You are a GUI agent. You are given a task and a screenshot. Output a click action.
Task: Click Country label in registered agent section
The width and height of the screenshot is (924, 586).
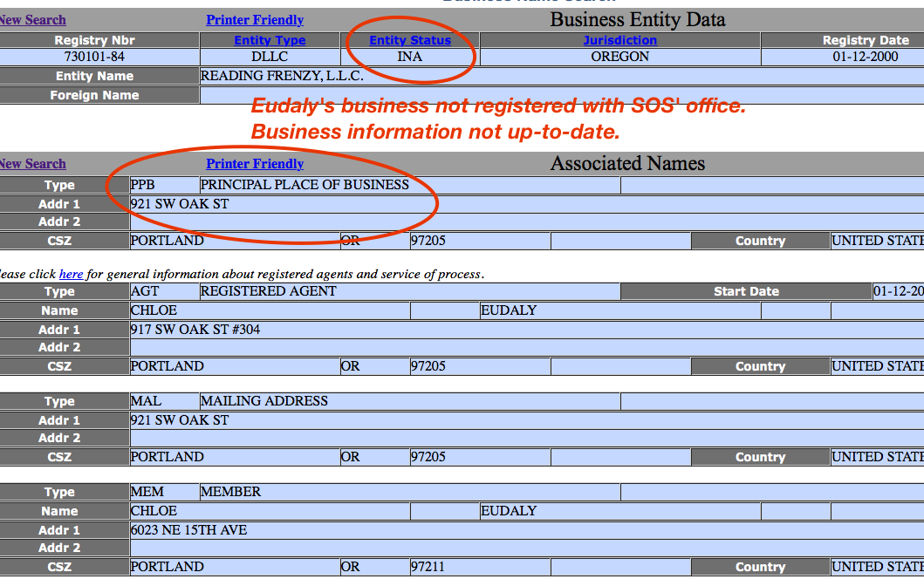coord(760,366)
